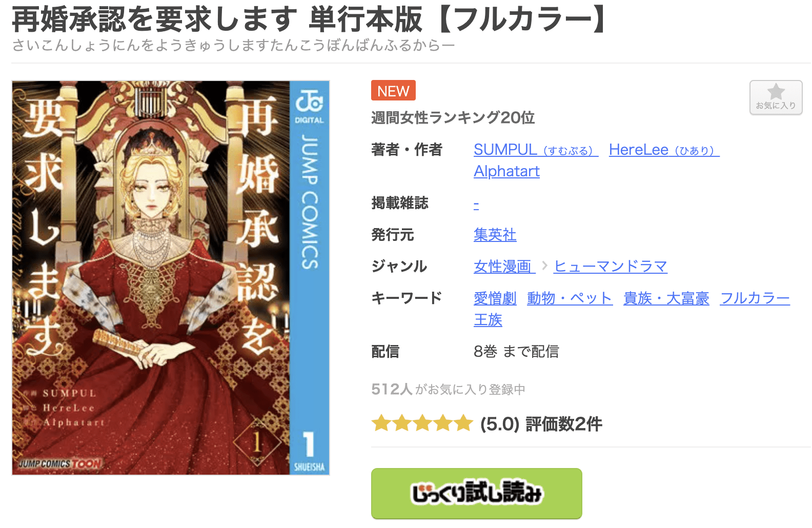The width and height of the screenshot is (812, 528).
Task: Select the 動物・ペット keyword
Action: 570,298
